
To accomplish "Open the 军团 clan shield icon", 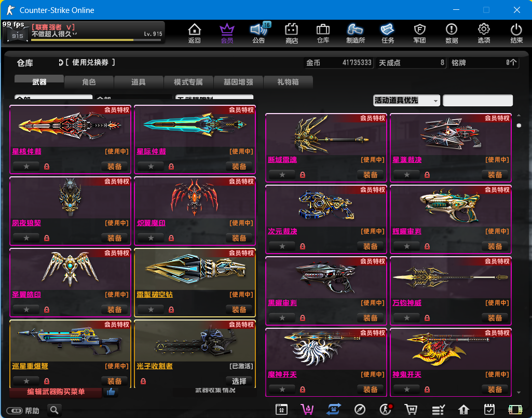I will (x=420, y=33).
